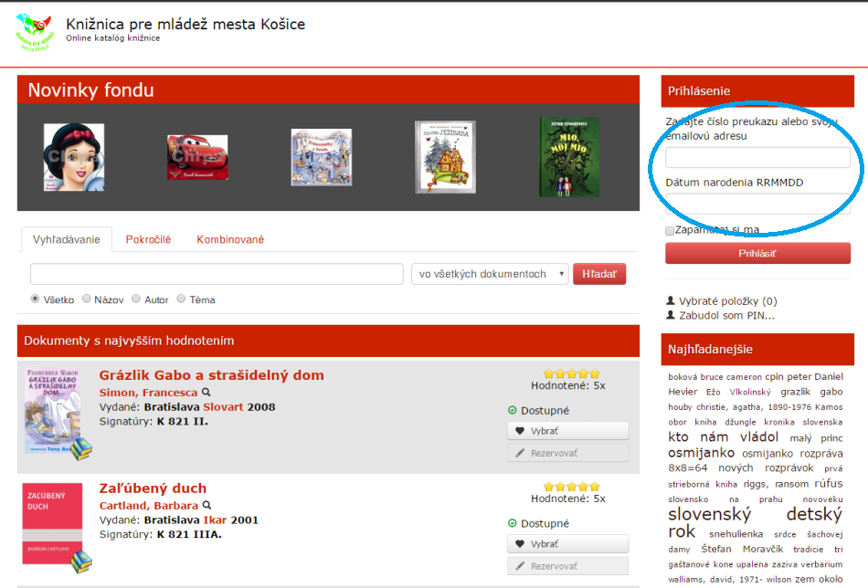868x588 pixels.
Task: Open the Cars book cover in Novinky fondu
Action: pyautogui.click(x=197, y=157)
